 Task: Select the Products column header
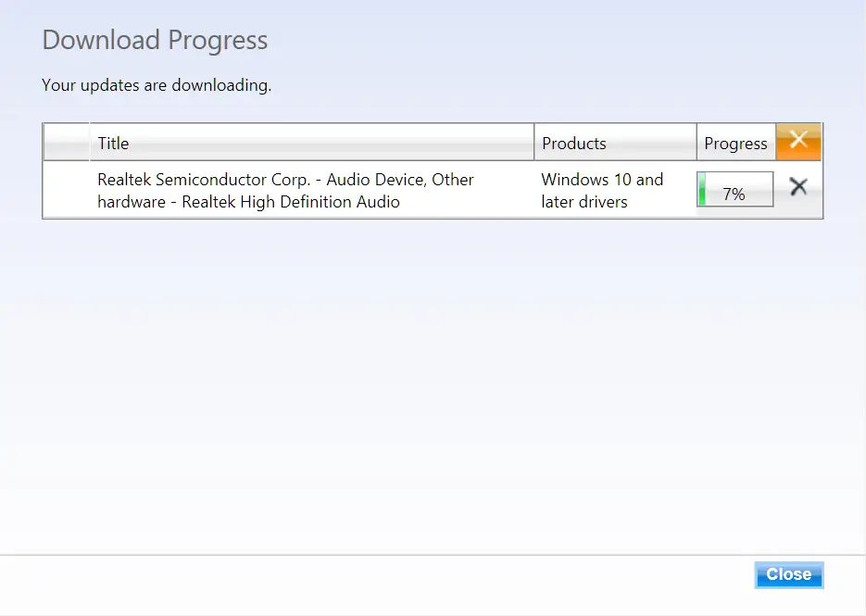[615, 143]
